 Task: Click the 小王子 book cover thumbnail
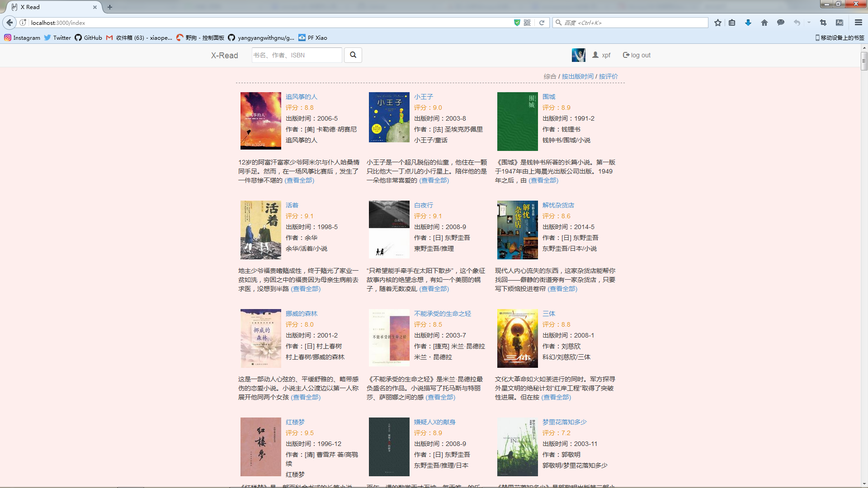389,117
